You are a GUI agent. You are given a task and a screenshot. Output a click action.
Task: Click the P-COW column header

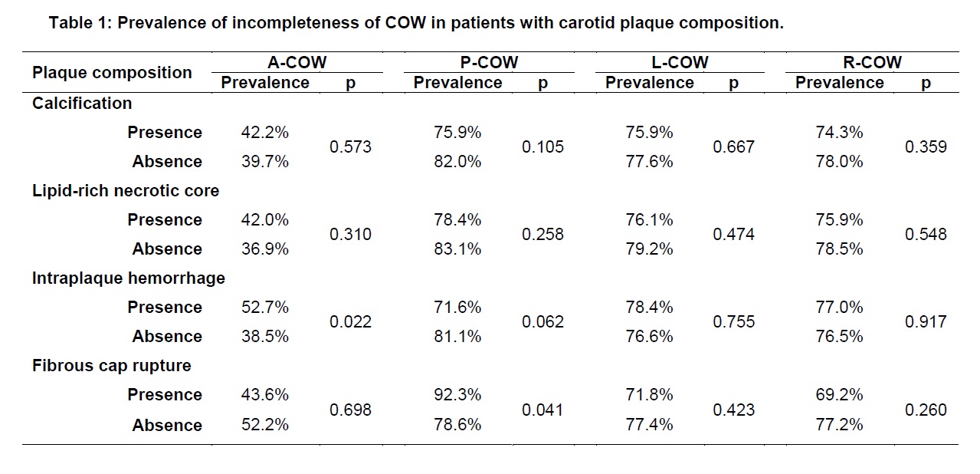489,62
